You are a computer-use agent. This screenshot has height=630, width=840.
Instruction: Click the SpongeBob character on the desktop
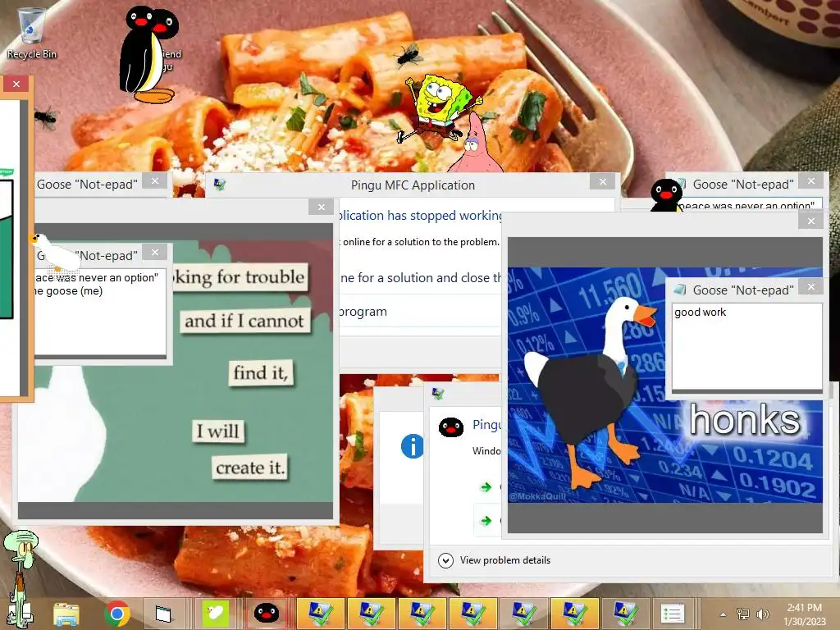440,107
